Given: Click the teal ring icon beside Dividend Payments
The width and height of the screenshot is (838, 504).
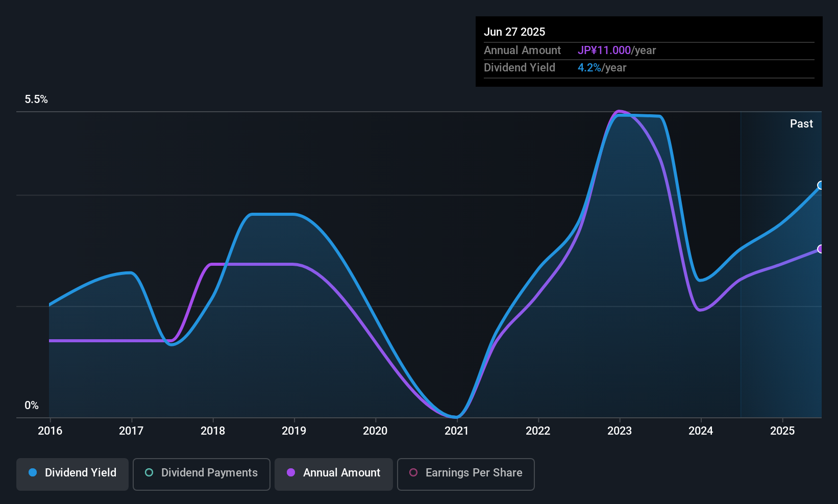Looking at the screenshot, I should pos(149,473).
